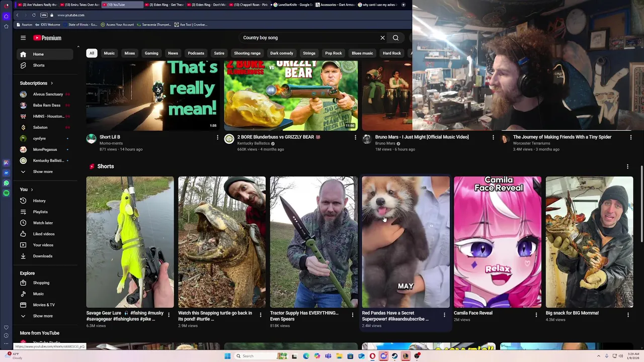
Task: Open options for Camila Face Reveal short
Action: coord(536,315)
